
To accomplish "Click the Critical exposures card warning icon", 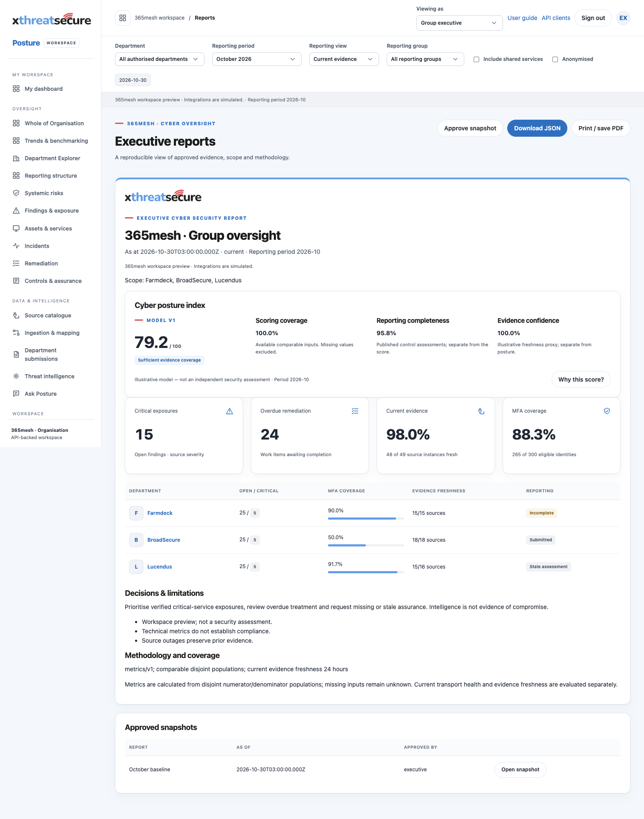I will tap(230, 411).
